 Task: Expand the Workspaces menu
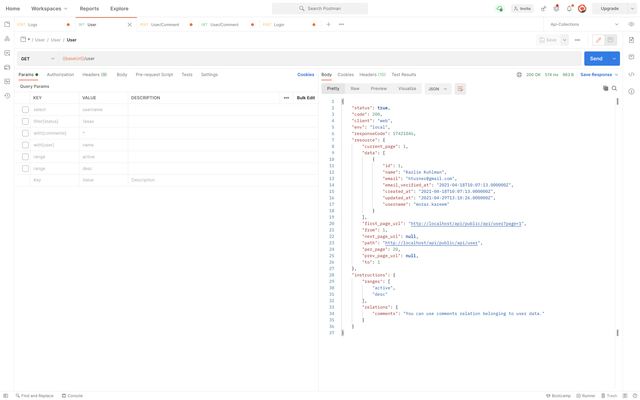pos(49,9)
